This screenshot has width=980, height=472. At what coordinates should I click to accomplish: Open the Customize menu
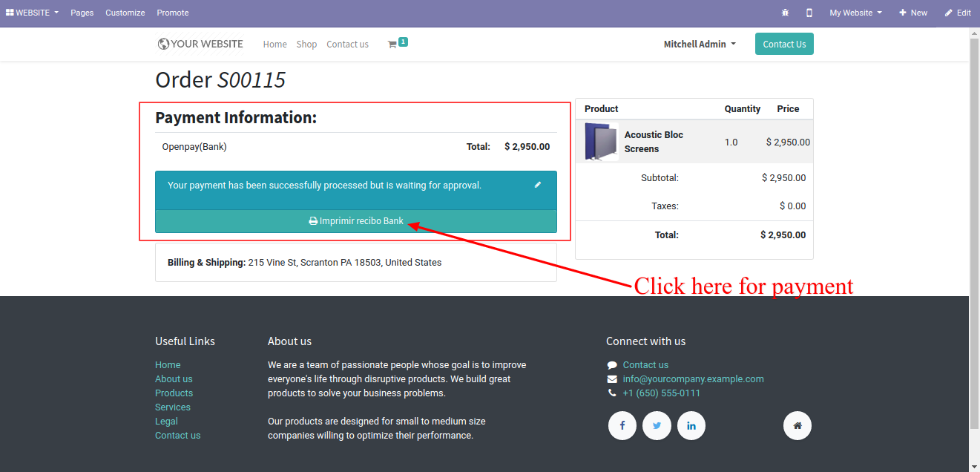(x=125, y=13)
